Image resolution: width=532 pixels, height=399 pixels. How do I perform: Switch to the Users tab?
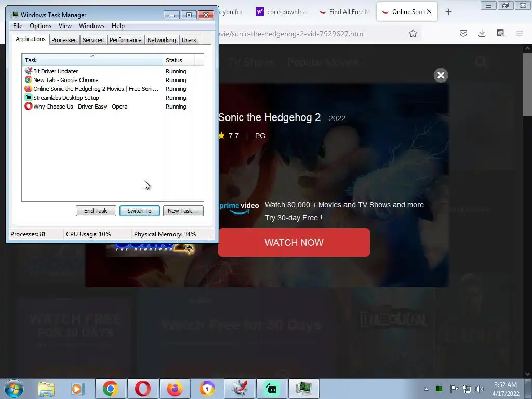pyautogui.click(x=189, y=40)
